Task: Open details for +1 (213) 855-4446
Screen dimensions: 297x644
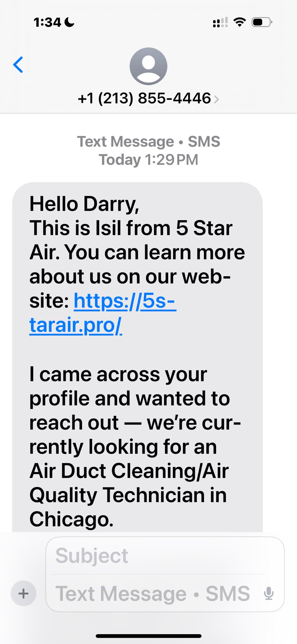Action: point(145,98)
